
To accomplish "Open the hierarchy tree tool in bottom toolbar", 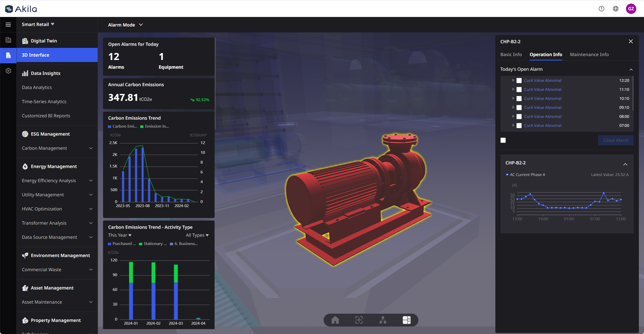I will pos(383,320).
